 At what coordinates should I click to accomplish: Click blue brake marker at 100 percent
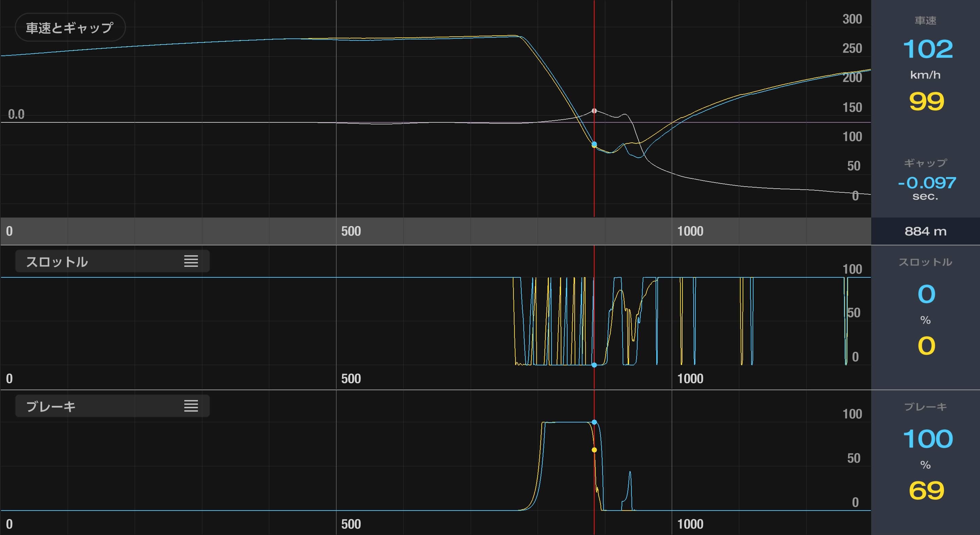(x=594, y=422)
